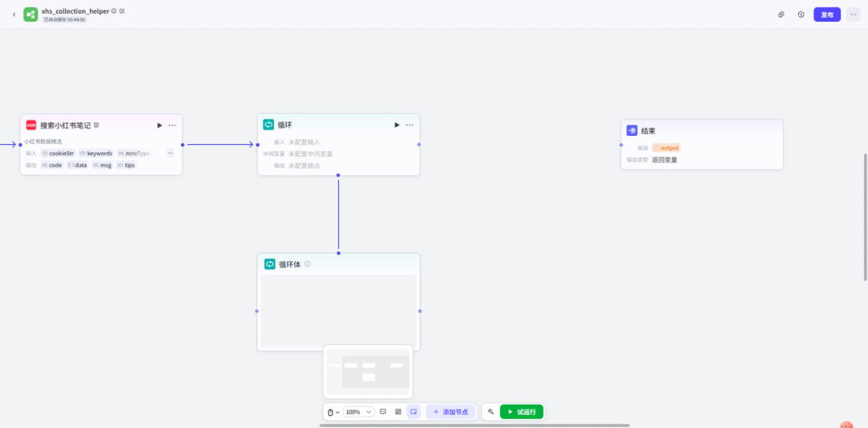Open version history clock icon
Viewport: 868px width, 428px height.
coord(800,14)
